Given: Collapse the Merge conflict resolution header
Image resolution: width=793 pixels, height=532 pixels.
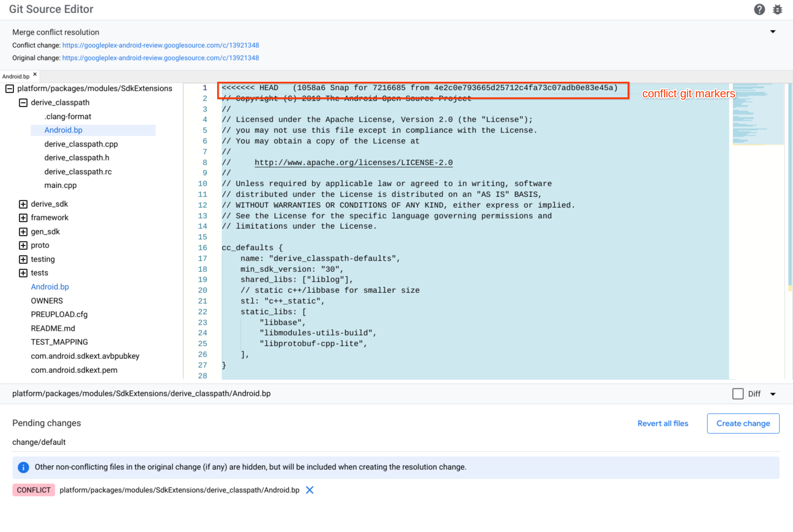Looking at the screenshot, I should 773,32.
